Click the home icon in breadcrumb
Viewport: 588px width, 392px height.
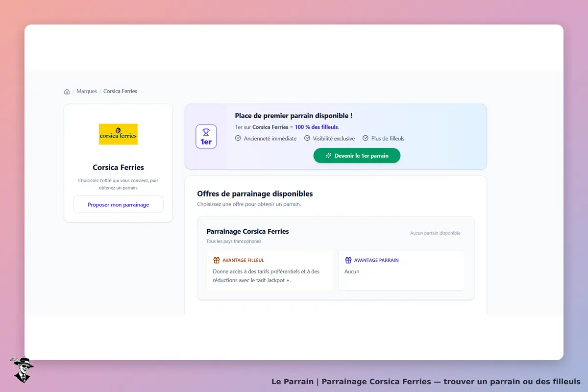point(67,92)
